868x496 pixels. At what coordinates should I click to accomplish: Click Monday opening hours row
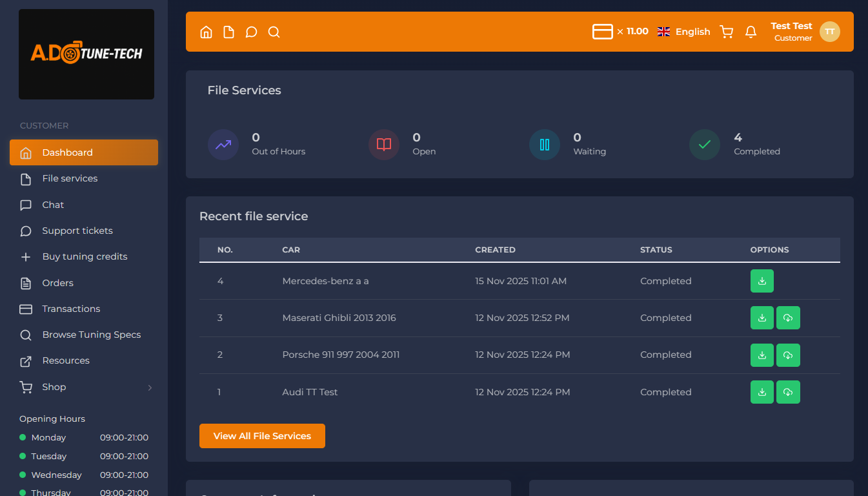tap(84, 438)
